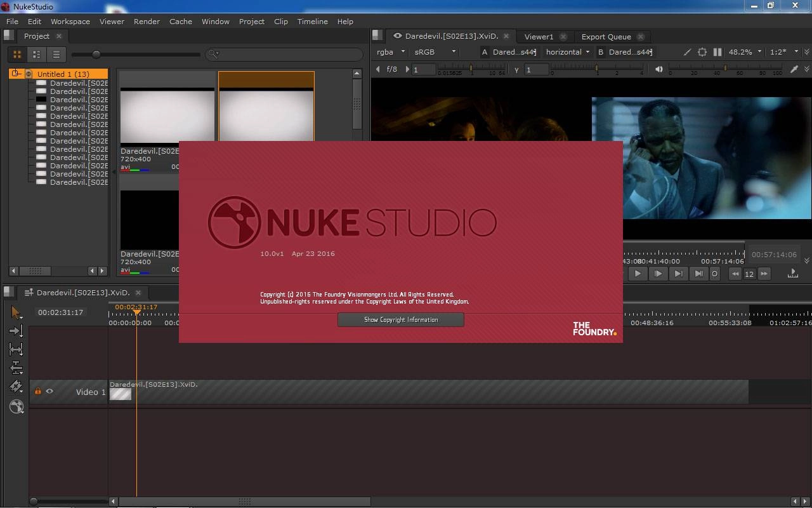Click the skip-forward frames button right of 12
812x508 pixels.
point(764,274)
